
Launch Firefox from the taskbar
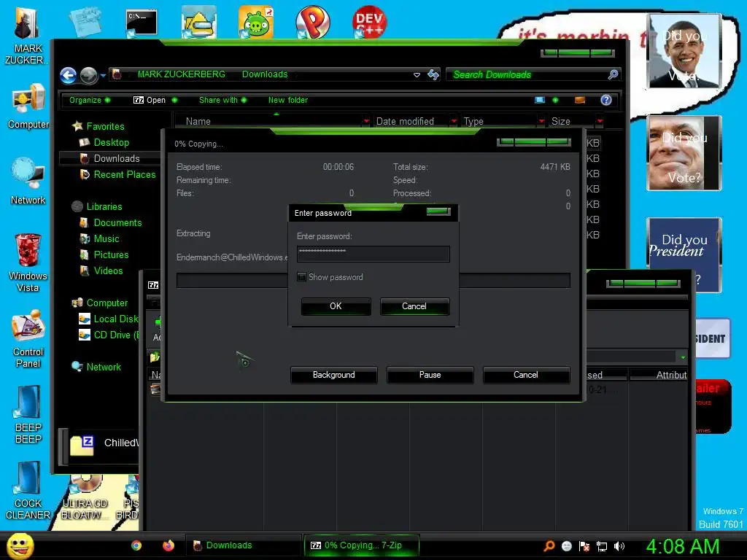coord(169,545)
